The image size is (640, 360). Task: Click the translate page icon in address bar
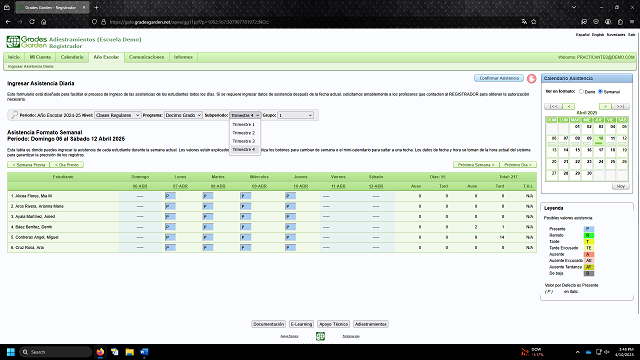coord(524,22)
